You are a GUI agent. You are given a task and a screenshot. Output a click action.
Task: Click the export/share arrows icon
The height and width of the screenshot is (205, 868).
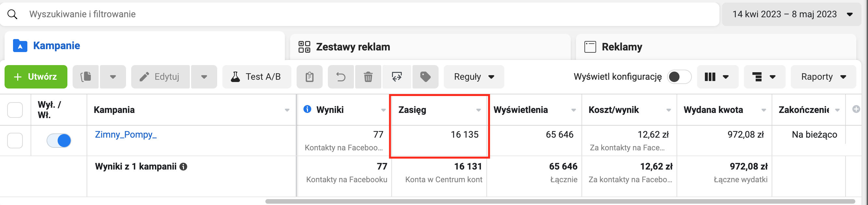(x=397, y=77)
